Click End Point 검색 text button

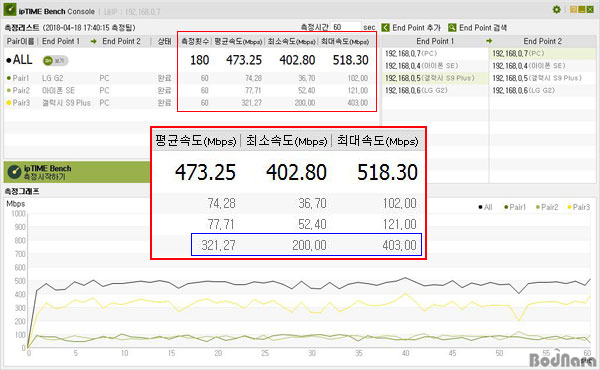coord(483,28)
